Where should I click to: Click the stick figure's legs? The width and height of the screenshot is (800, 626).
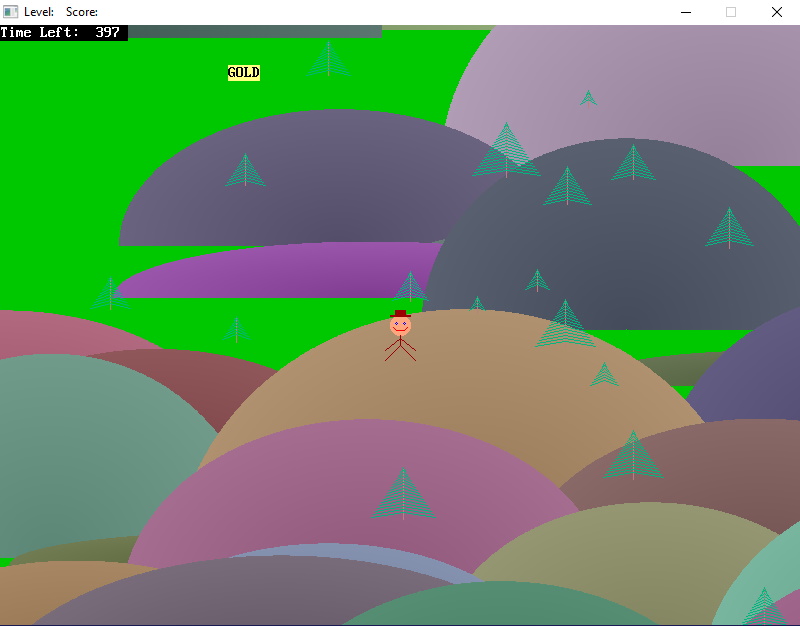click(x=400, y=351)
